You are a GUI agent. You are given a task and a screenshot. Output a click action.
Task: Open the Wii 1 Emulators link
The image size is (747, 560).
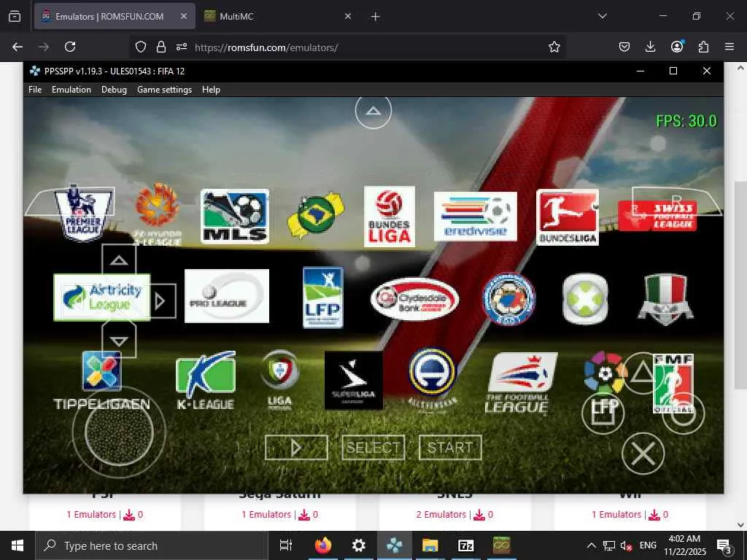tap(616, 514)
